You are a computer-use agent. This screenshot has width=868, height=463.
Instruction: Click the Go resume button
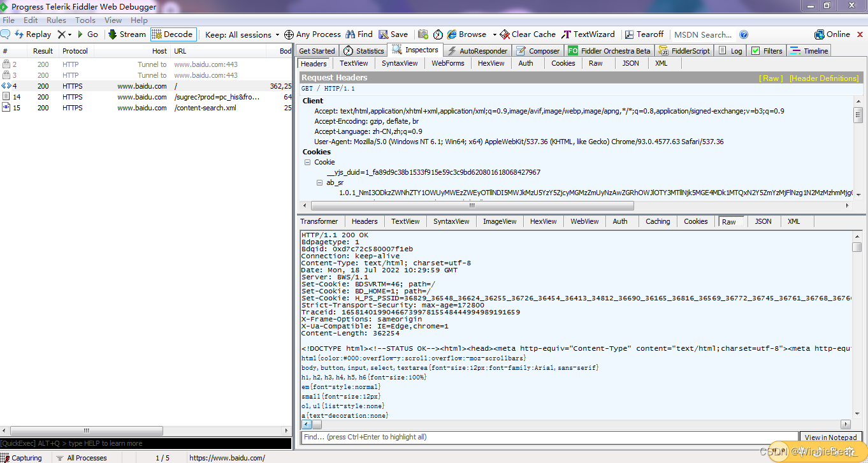coord(87,34)
